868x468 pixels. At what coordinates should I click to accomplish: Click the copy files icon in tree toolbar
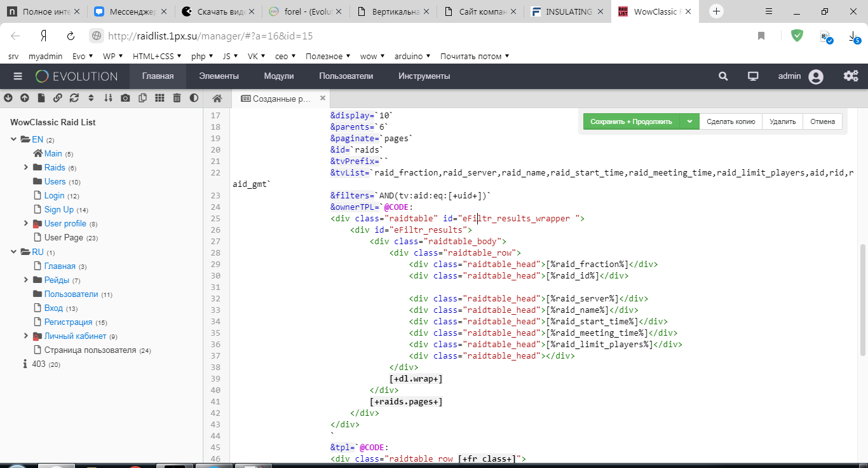pyautogui.click(x=142, y=98)
